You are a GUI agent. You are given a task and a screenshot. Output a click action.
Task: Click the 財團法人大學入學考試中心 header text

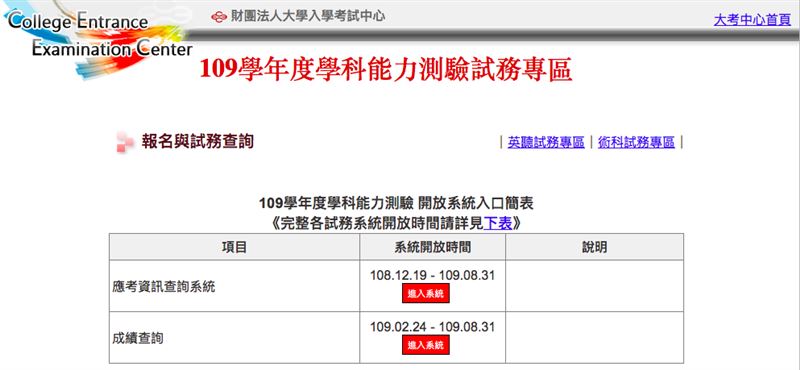pyautogui.click(x=307, y=16)
